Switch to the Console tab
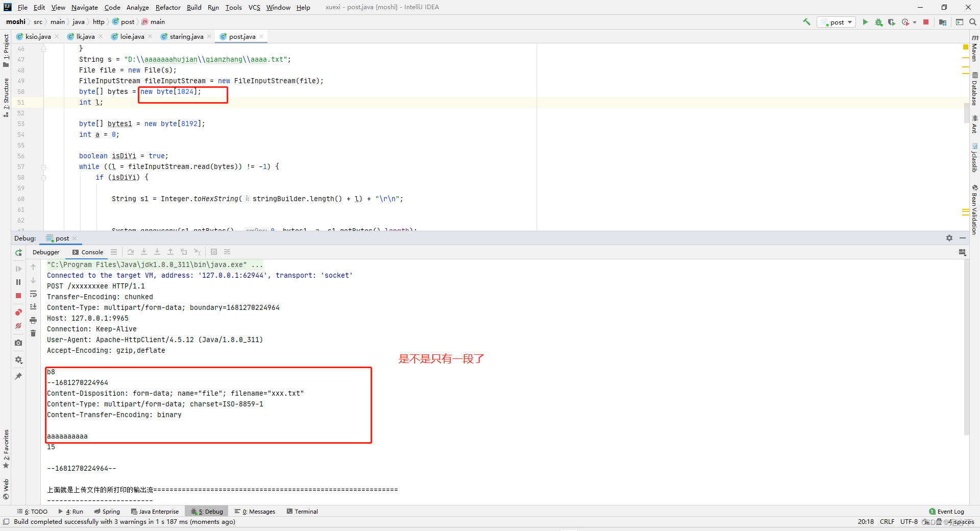Viewport: 980px width, 531px height. pyautogui.click(x=88, y=252)
